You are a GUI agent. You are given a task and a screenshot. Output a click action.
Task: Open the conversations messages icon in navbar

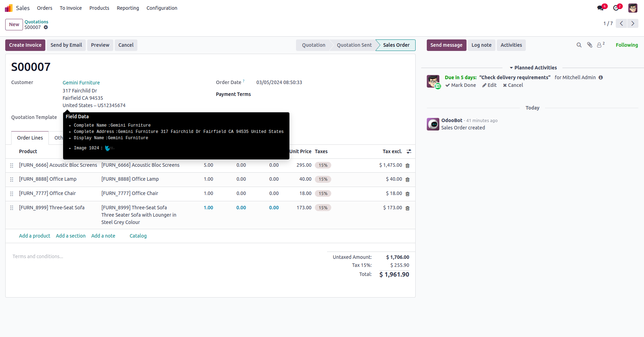point(600,8)
